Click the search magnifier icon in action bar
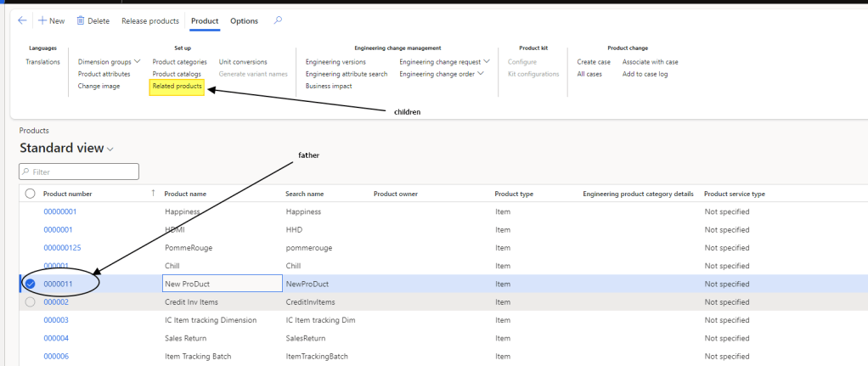This screenshot has height=366, width=868. tap(278, 20)
